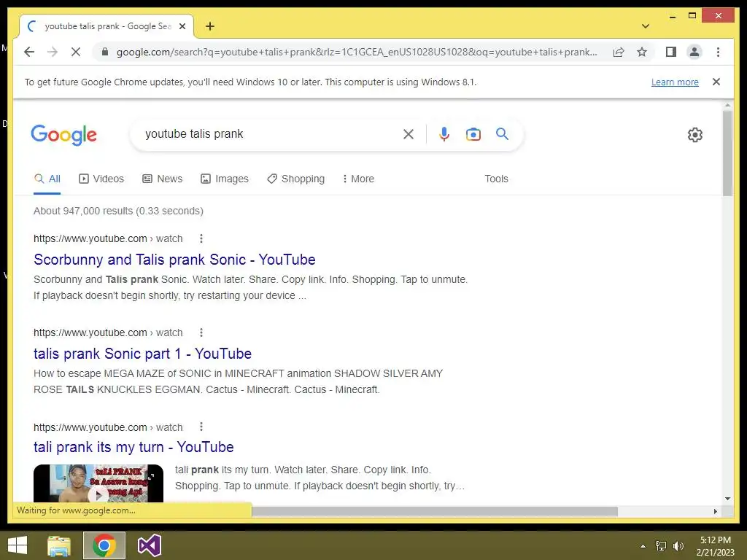Dismiss the Chrome update info bar

coord(716,82)
